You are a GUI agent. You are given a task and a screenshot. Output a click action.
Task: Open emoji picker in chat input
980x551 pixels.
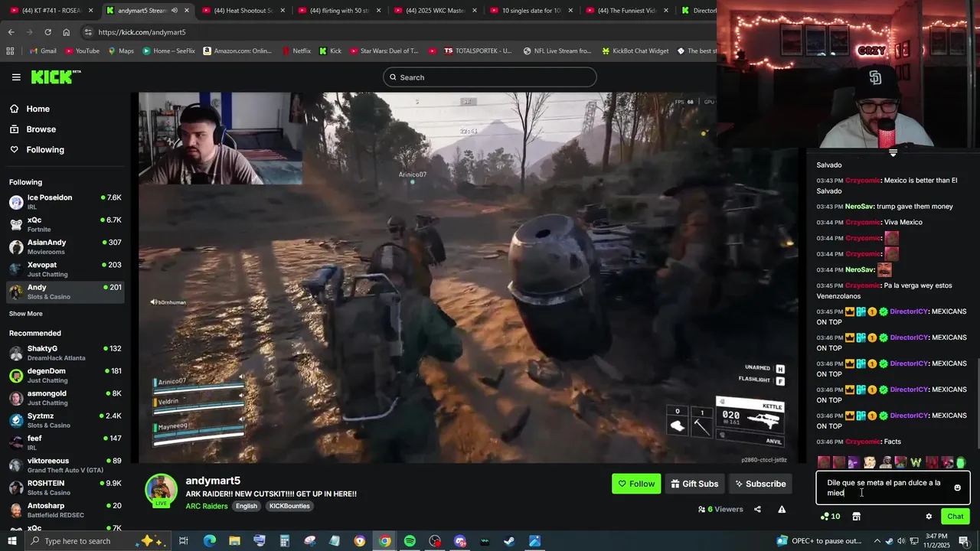click(x=957, y=488)
